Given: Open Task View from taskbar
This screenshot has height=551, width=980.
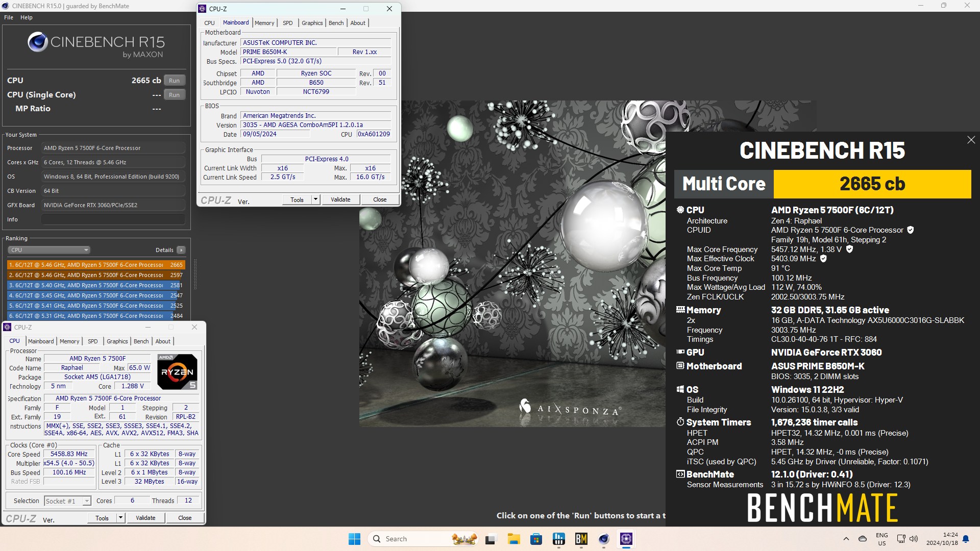Looking at the screenshot, I should (491, 539).
